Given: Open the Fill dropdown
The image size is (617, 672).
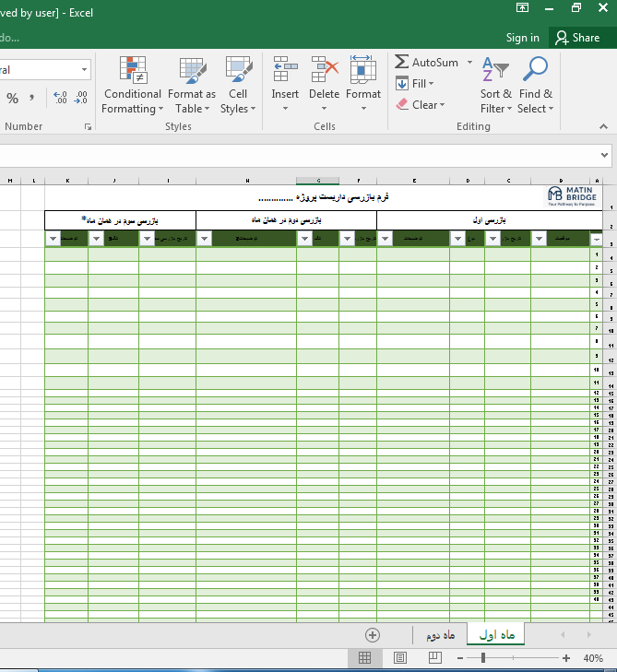Looking at the screenshot, I should (x=415, y=84).
